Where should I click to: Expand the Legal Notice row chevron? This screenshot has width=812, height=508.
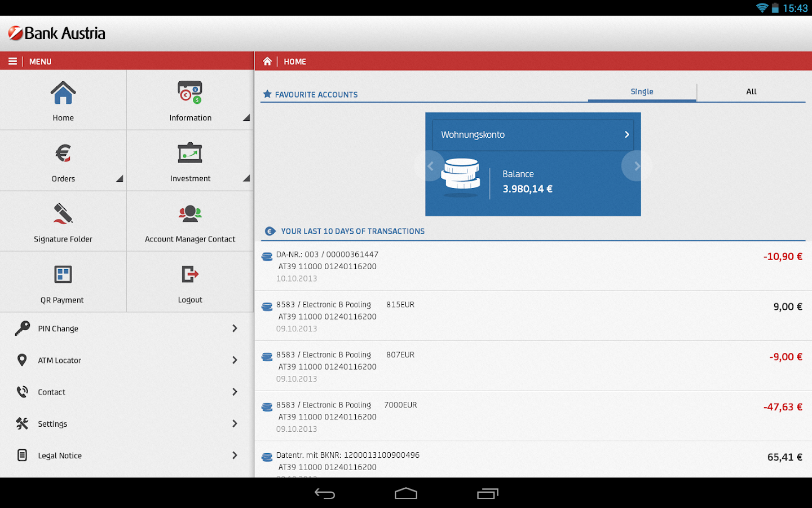pos(235,455)
